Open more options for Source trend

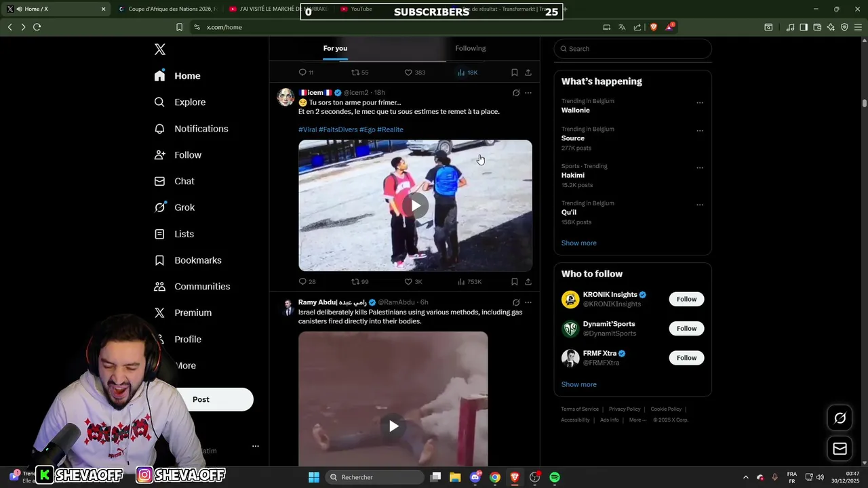click(700, 131)
